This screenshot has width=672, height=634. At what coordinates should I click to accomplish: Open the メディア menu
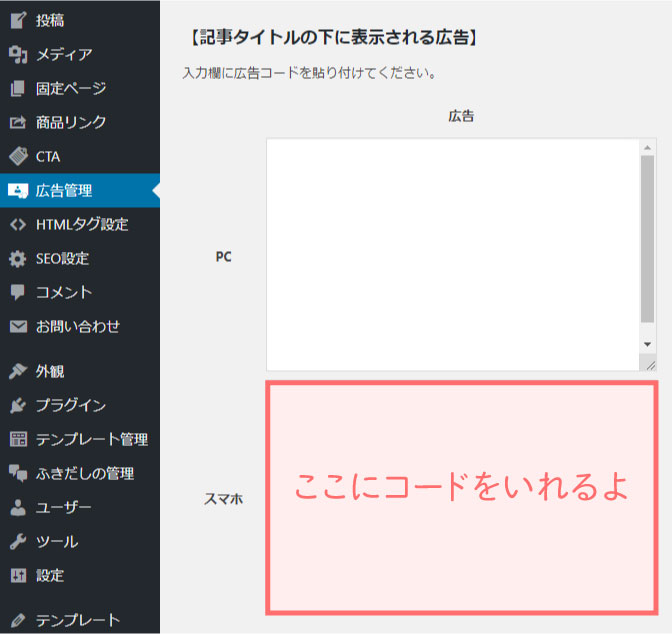[80, 54]
